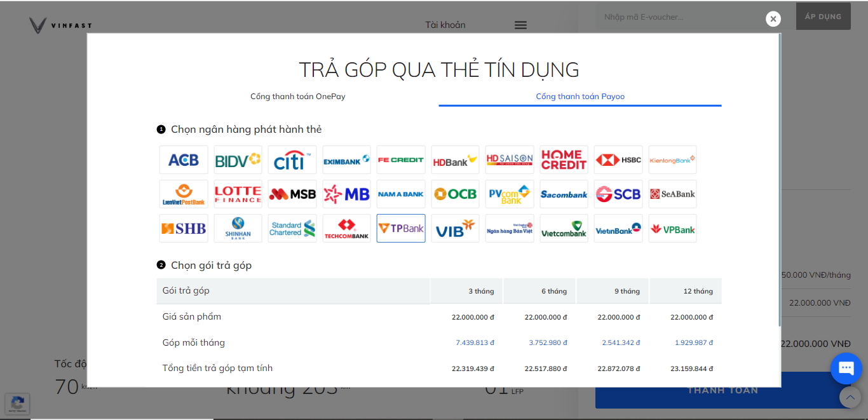Open the chat support bubble
868x420 pixels.
click(x=846, y=369)
